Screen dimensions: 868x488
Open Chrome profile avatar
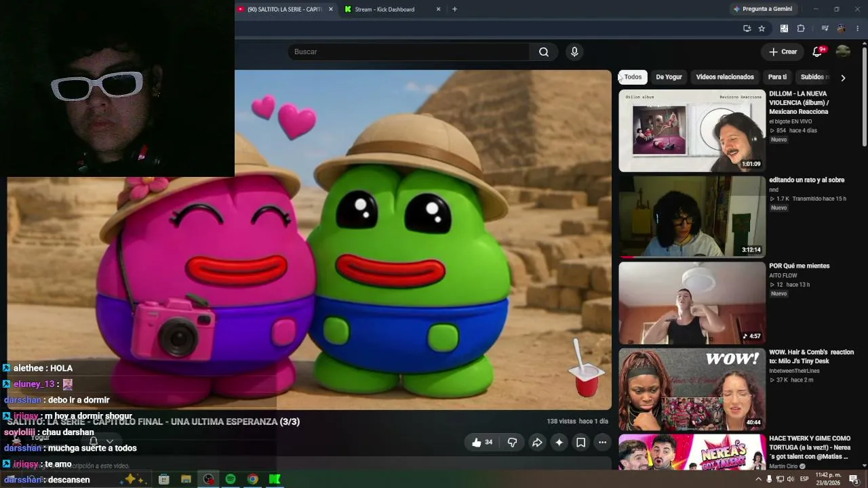(x=841, y=28)
